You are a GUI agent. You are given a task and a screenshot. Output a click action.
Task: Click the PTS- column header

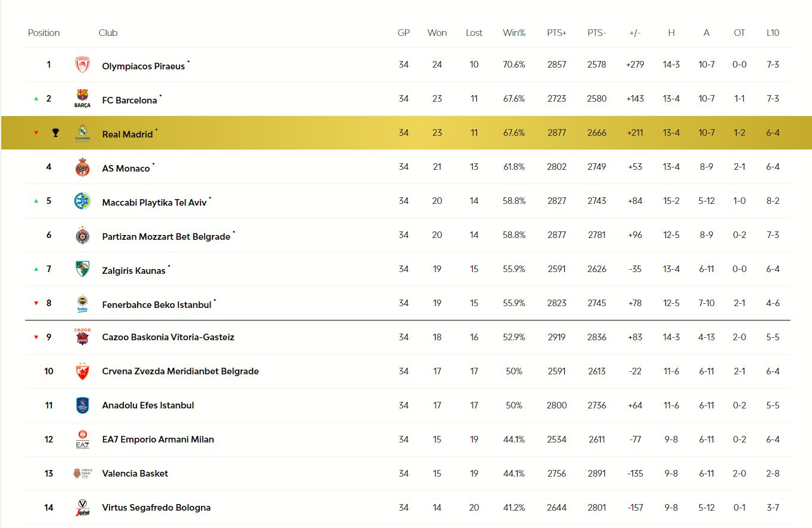pyautogui.click(x=597, y=33)
